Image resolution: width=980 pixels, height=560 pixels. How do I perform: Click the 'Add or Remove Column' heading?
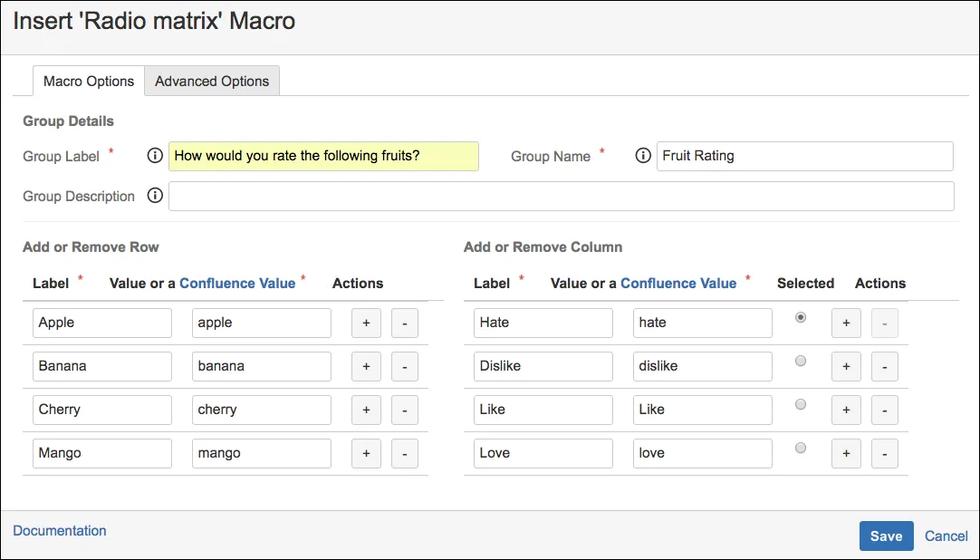pos(543,246)
